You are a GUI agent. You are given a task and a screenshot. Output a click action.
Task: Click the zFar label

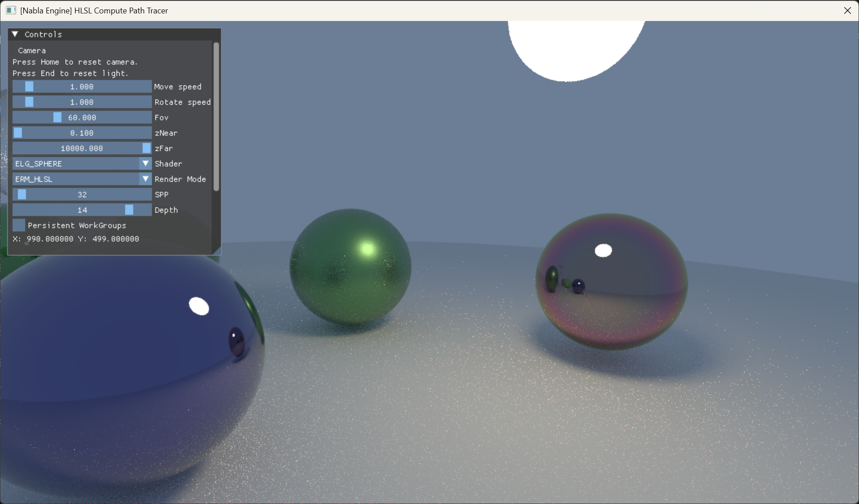pos(164,148)
